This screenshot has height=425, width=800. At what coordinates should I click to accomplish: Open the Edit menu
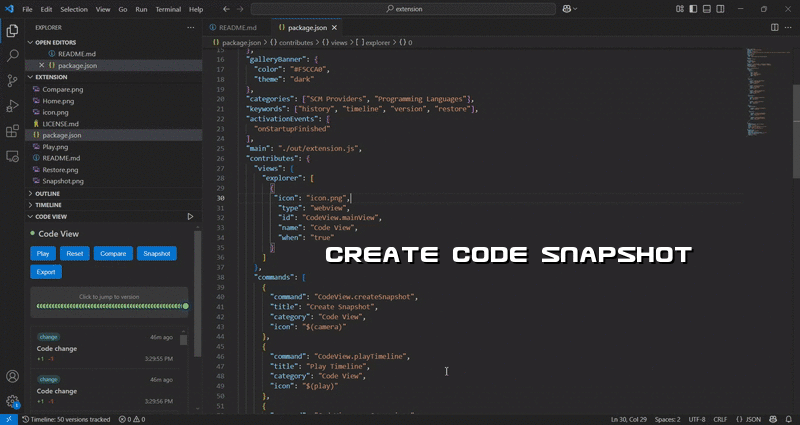[x=46, y=9]
